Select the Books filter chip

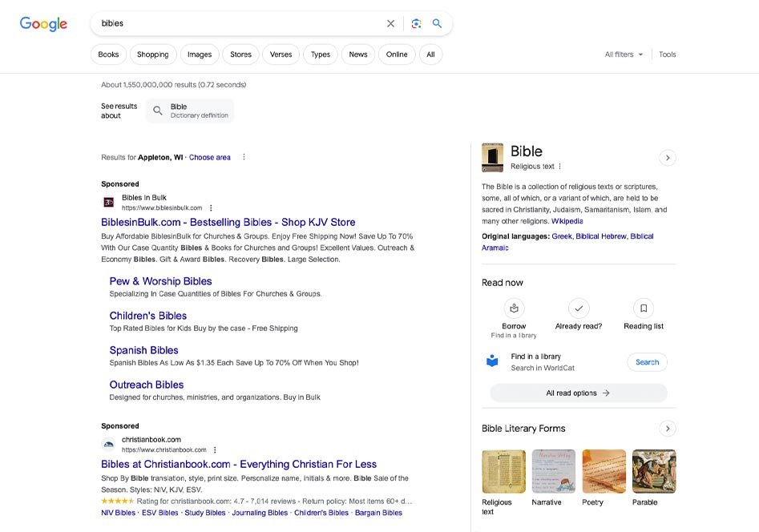108,54
